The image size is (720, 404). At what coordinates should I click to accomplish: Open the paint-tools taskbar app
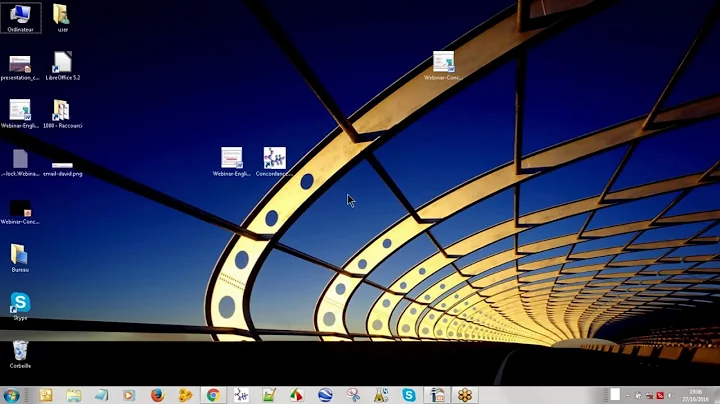[x=437, y=395]
